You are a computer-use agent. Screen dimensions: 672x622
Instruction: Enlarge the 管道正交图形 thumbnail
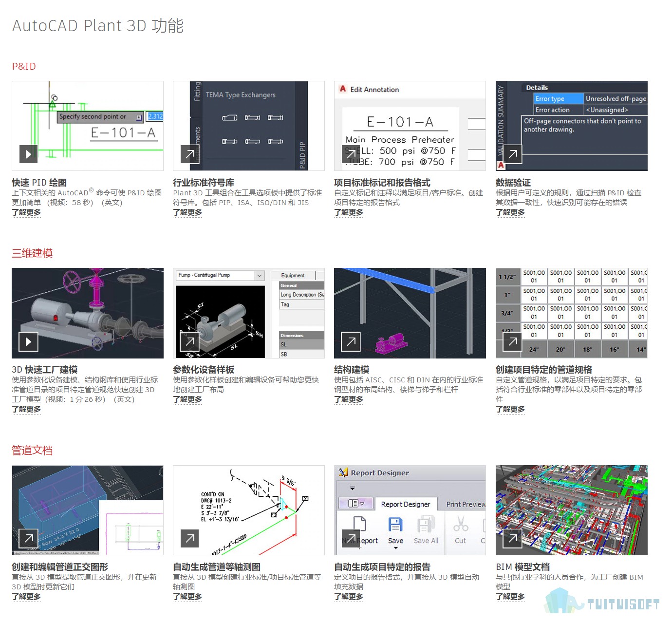28,538
